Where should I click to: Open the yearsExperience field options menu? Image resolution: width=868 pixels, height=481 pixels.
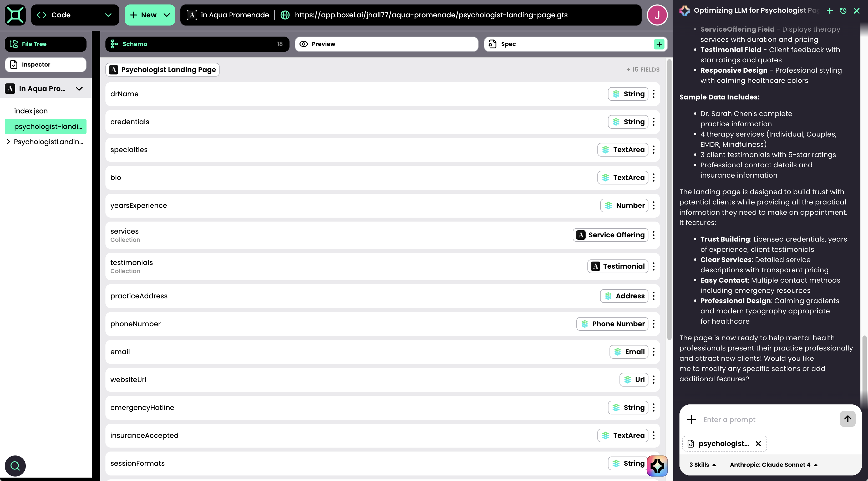click(654, 206)
